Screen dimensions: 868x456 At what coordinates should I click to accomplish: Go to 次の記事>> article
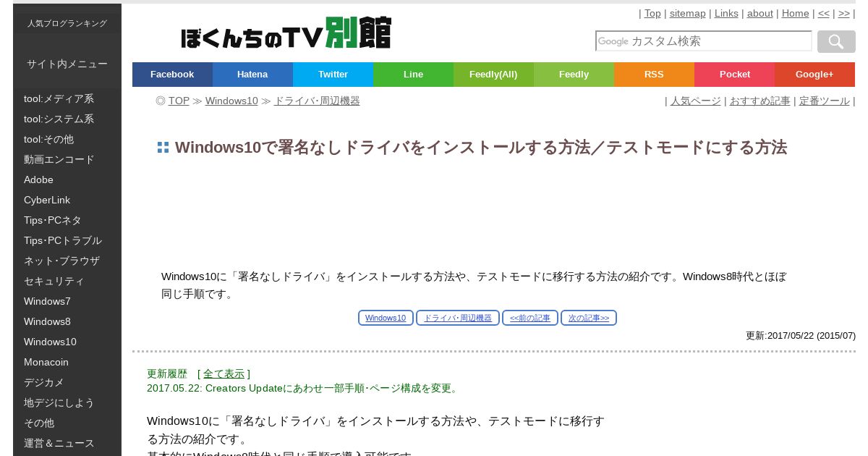tap(589, 318)
